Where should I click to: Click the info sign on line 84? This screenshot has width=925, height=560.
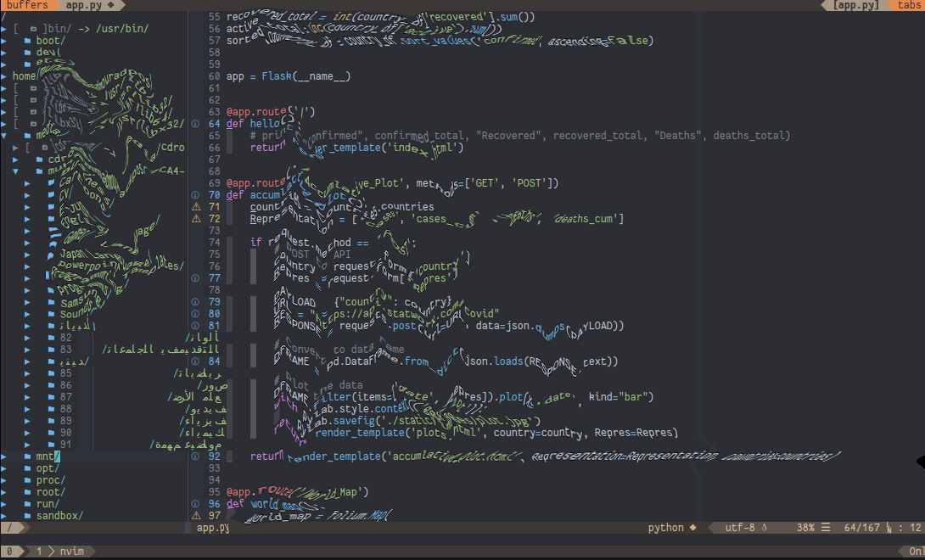195,361
